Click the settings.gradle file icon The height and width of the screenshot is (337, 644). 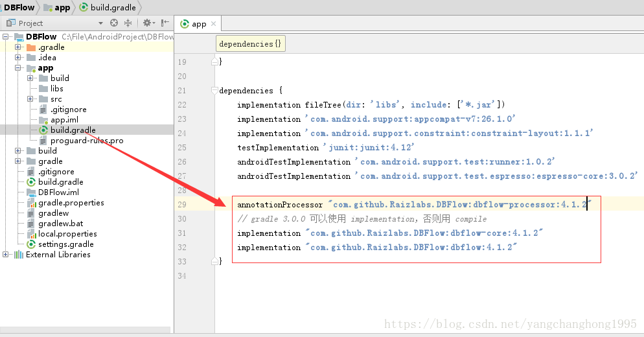pos(31,244)
